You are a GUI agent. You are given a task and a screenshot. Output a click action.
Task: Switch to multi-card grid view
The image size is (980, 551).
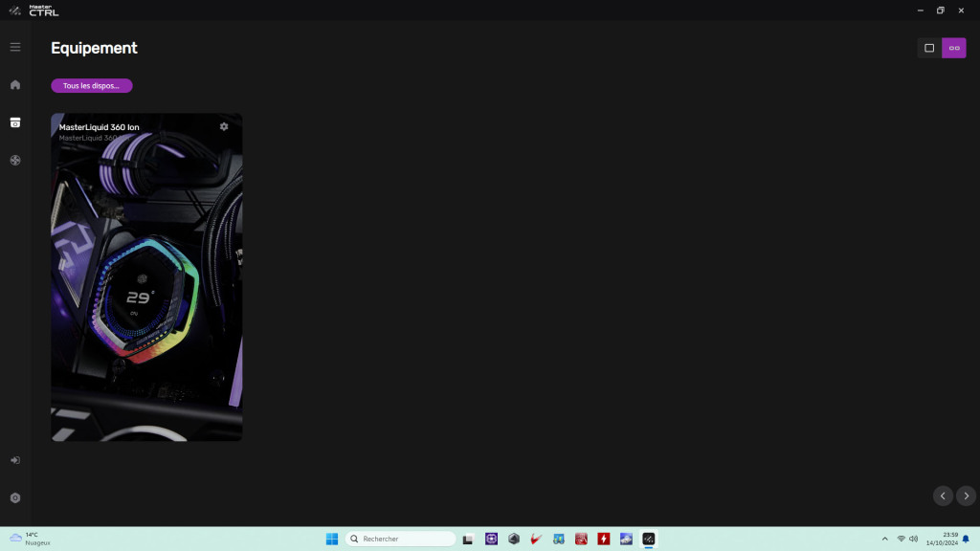coord(954,48)
